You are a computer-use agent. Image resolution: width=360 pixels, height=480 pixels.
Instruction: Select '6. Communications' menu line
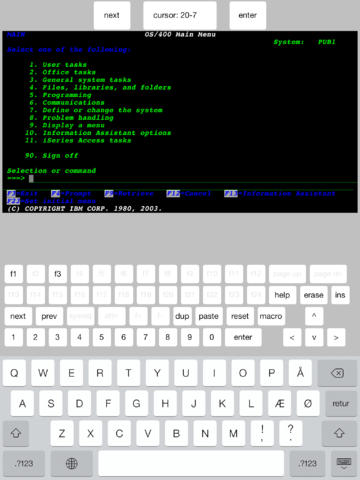click(x=67, y=103)
